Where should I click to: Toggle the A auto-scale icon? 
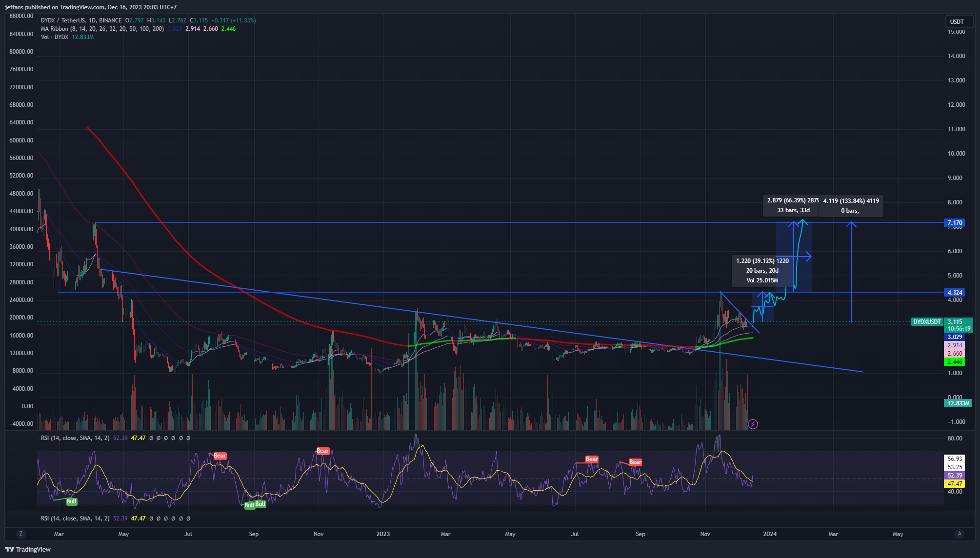(x=959, y=534)
